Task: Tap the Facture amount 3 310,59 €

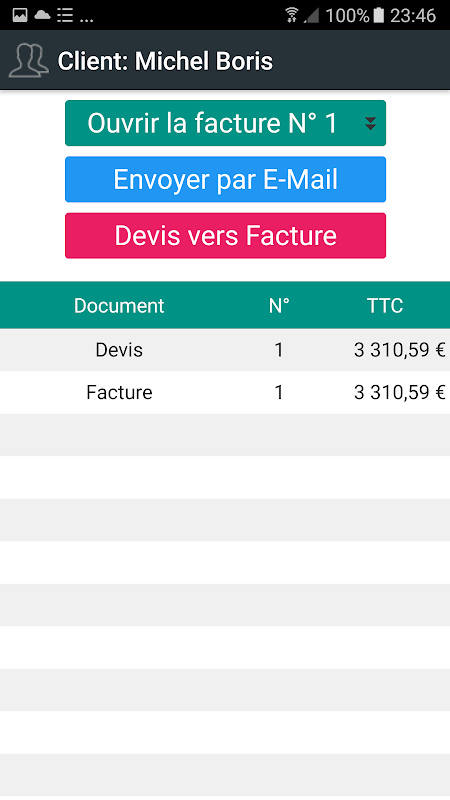Action: [400, 392]
